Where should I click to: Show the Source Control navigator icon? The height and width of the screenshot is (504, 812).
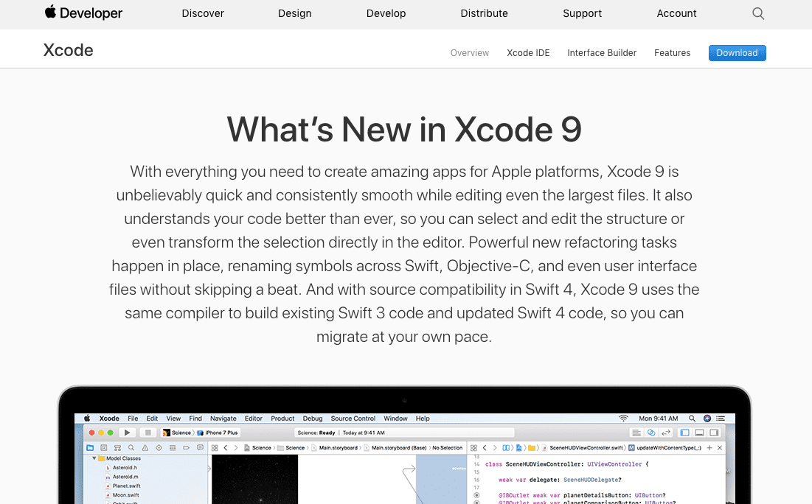pyautogui.click(x=103, y=447)
